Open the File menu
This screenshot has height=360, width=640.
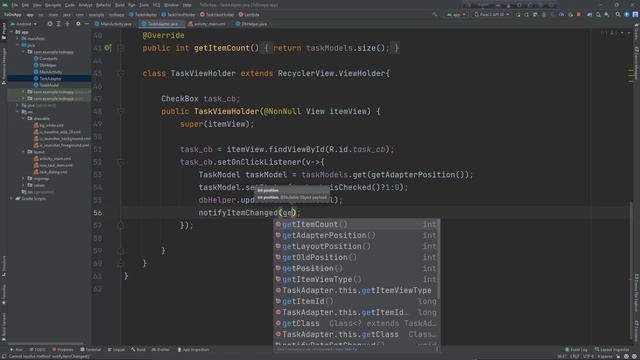coord(15,5)
